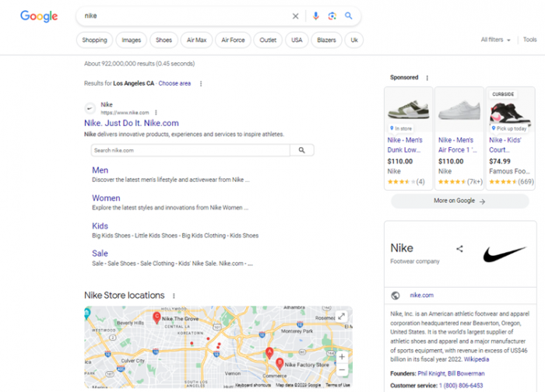Click the Choose area link
Viewport: 545px width, 392px height.
[174, 83]
